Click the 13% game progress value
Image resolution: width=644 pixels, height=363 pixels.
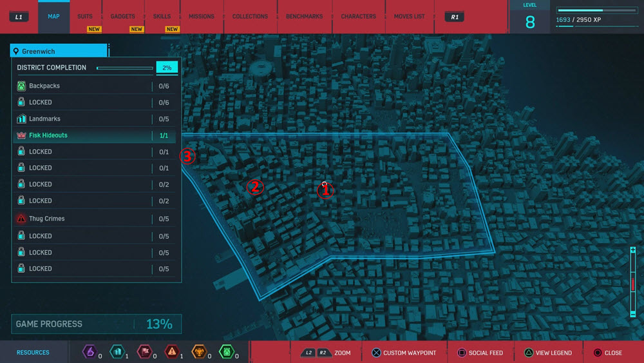pyautogui.click(x=159, y=324)
